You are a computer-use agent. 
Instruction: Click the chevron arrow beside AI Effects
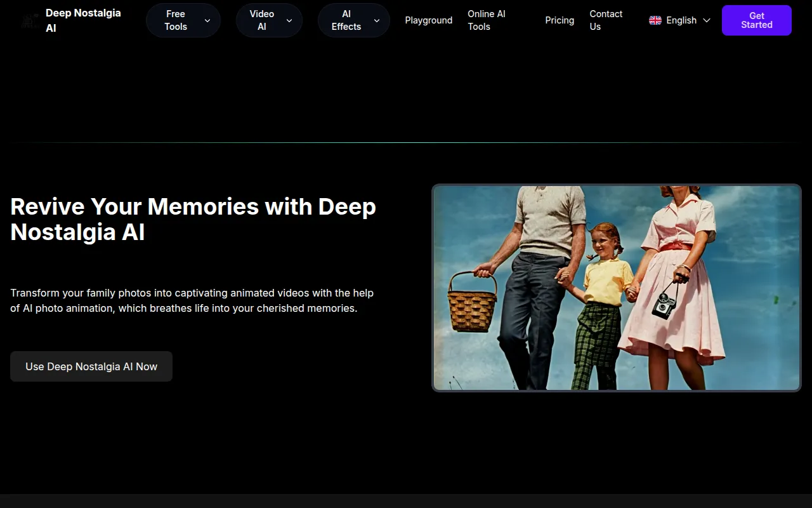377,20
